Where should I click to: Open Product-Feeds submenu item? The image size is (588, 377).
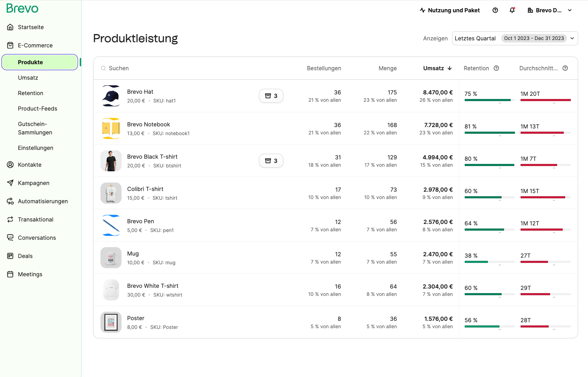tap(38, 108)
